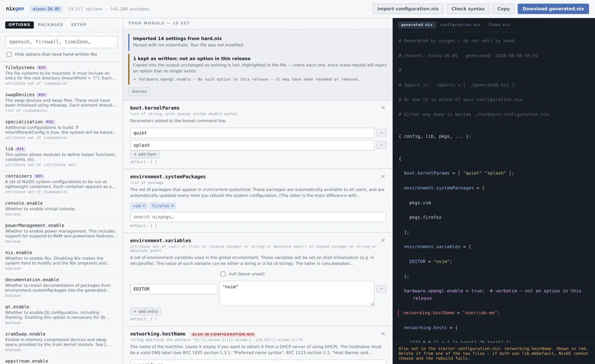Close the networking.hostName option card

tap(383, 334)
